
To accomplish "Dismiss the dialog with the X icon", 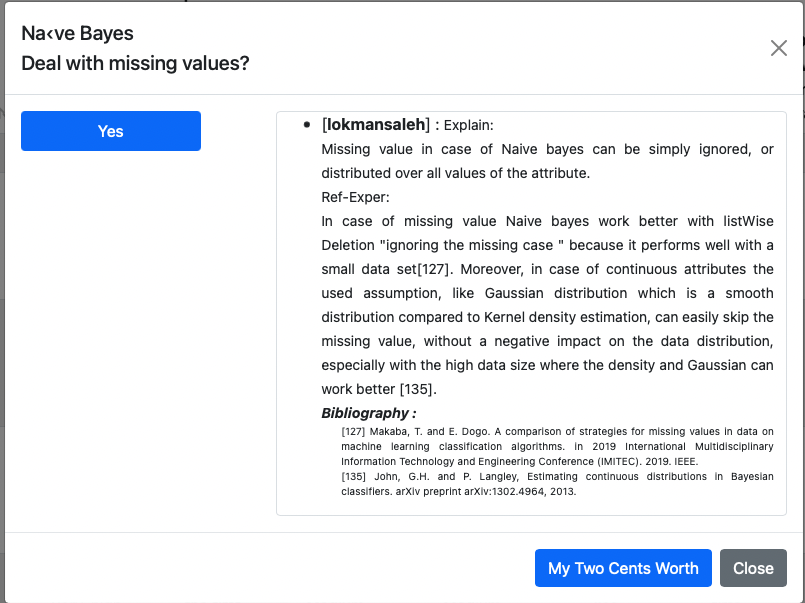I will tap(778, 48).
